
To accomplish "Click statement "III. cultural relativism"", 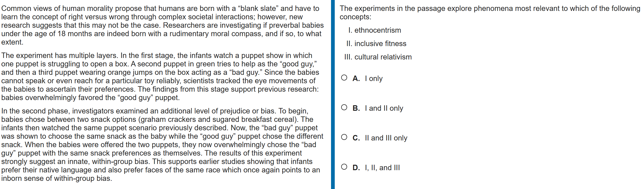I will (x=378, y=57).
